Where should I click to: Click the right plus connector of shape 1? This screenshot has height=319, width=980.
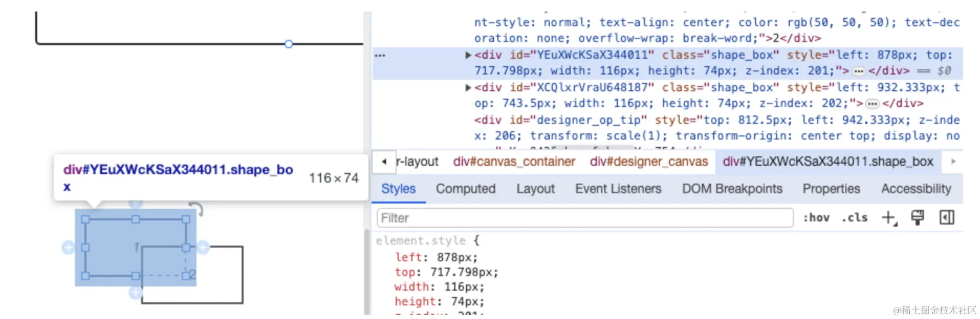[203, 247]
